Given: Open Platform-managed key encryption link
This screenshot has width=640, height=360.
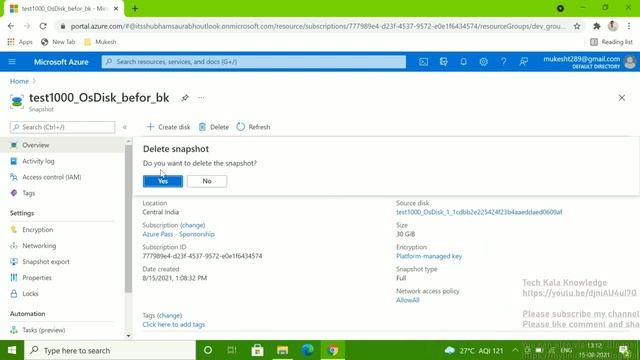Looking at the screenshot, I should point(429,256).
